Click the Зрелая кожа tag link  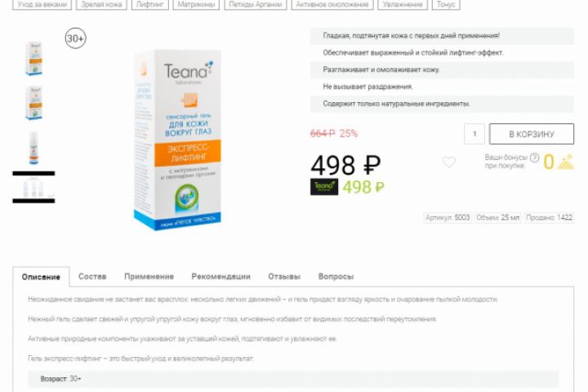pyautogui.click(x=101, y=5)
